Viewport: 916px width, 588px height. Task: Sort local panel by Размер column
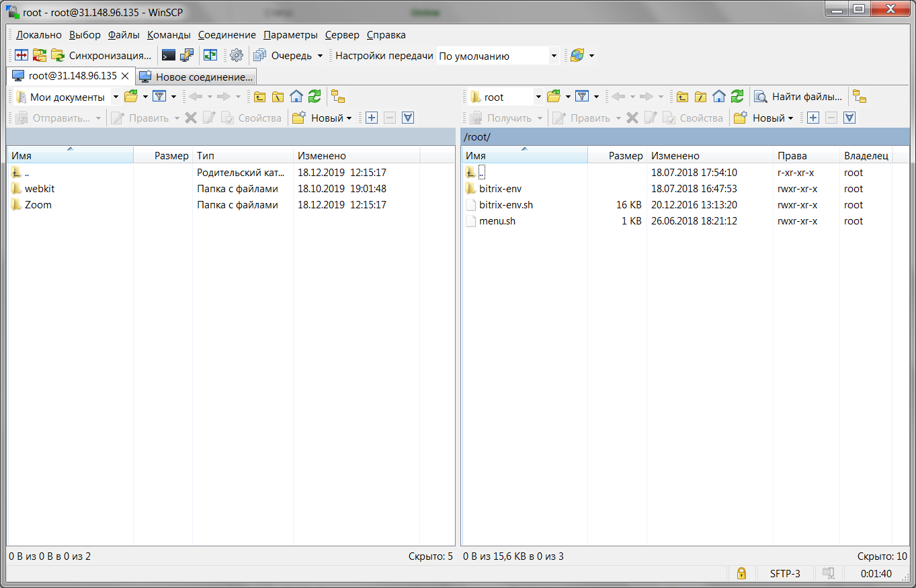click(163, 156)
